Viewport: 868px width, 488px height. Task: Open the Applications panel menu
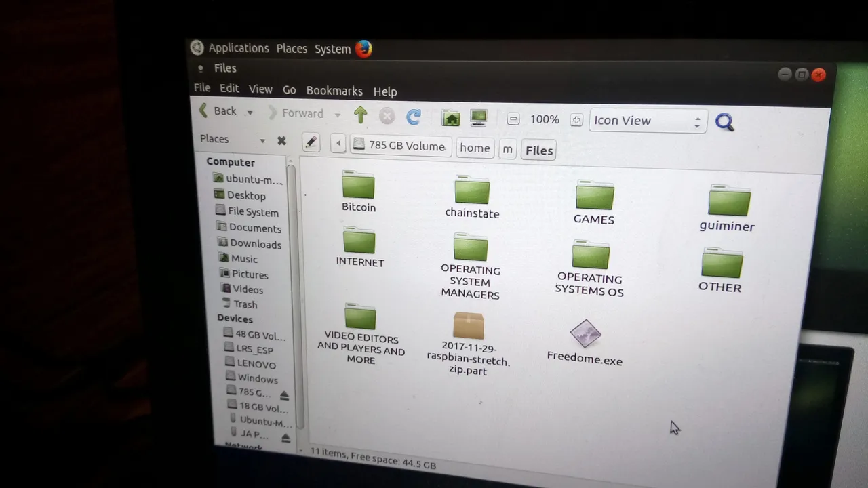(x=239, y=48)
